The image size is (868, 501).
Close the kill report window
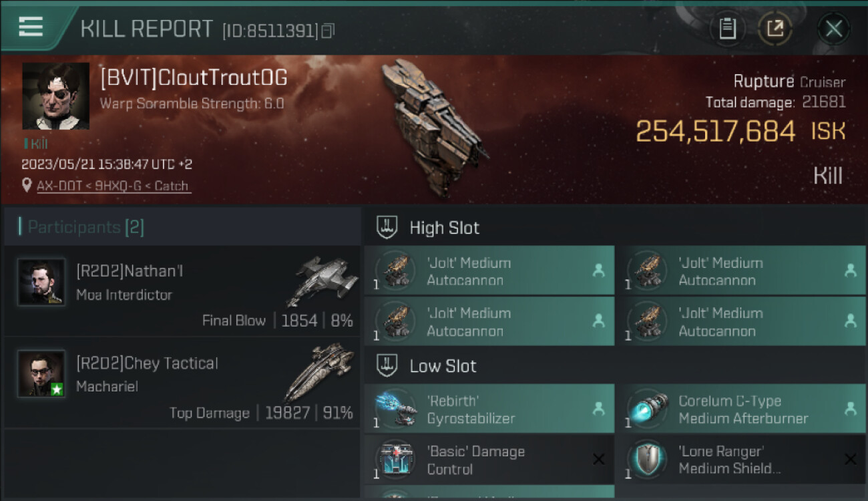(x=833, y=29)
